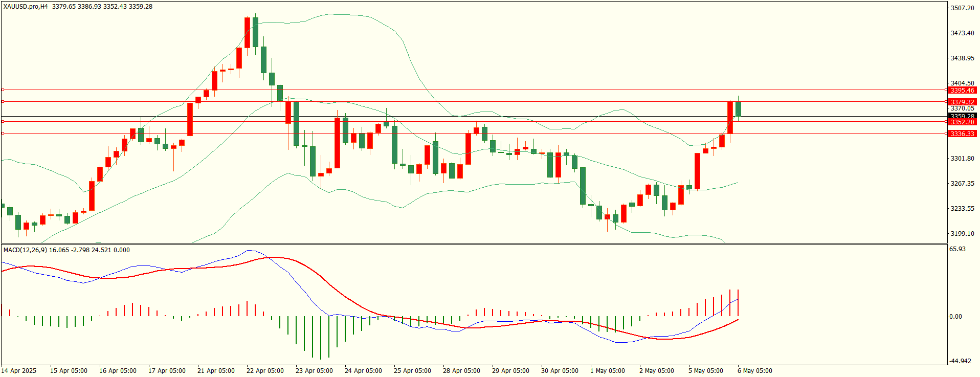Viewport: 980px width, 377px height.
Task: Click the XAUUSD.pro,H4 chart title text
Action: coord(26,7)
